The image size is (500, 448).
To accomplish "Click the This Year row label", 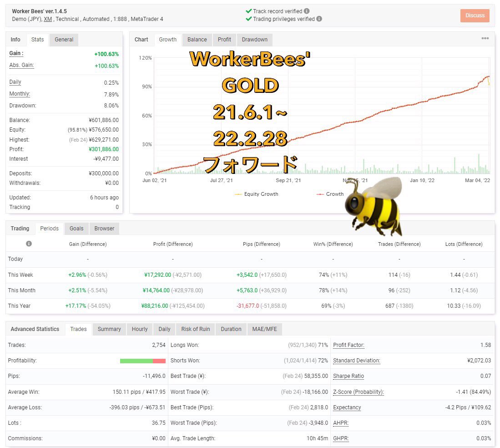I will tap(19, 305).
